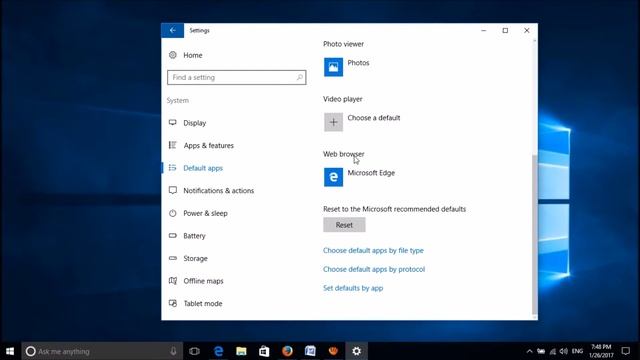This screenshot has width=640, height=360.
Task: Click the Notifications speech bubble icon
Action: point(173,190)
